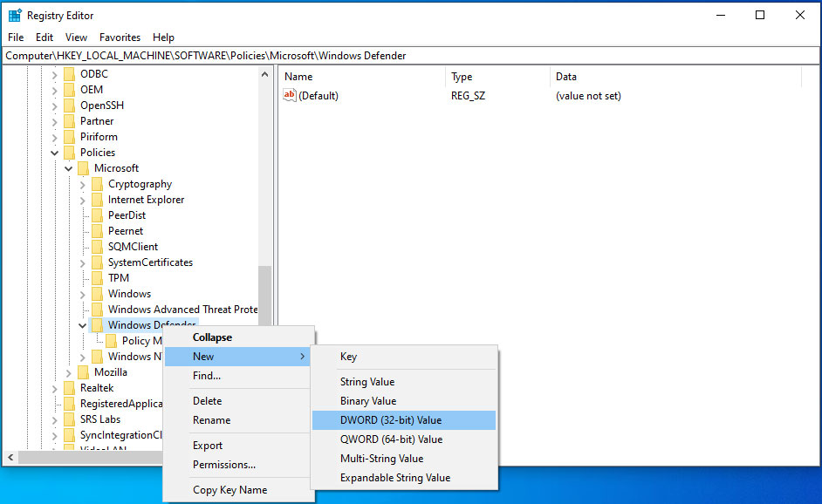Create a new DWORD (32-bit) Value

(x=404, y=420)
